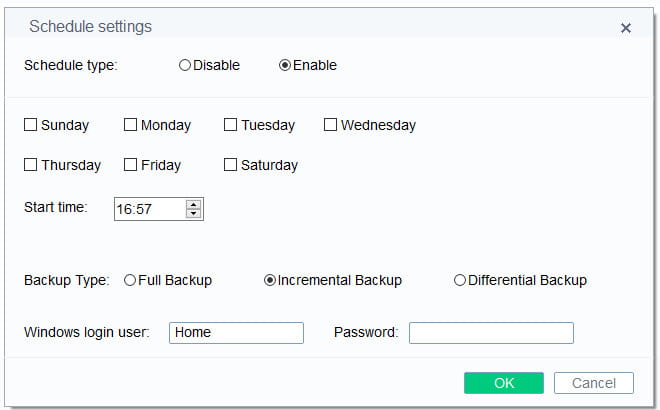Choose Full Backup type
Viewport: 660px width, 410px height.
click(130, 281)
